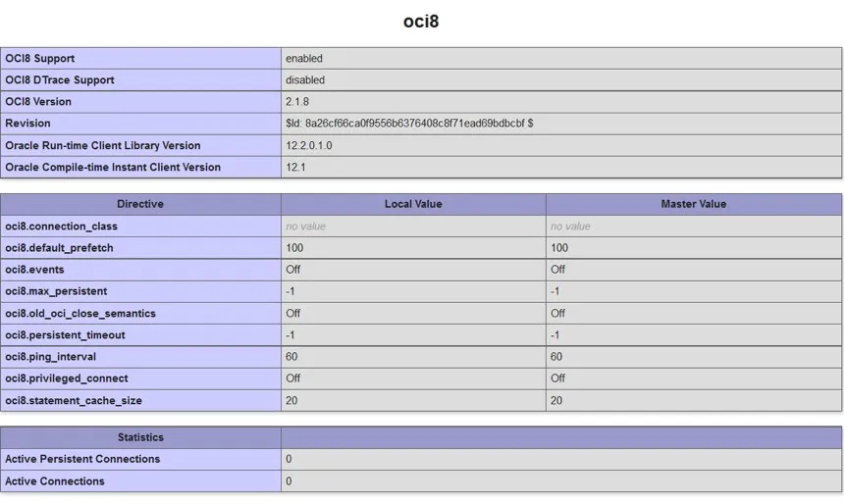Click the 0 value for Active Connections
This screenshot has height=504, width=844.
[x=290, y=481]
